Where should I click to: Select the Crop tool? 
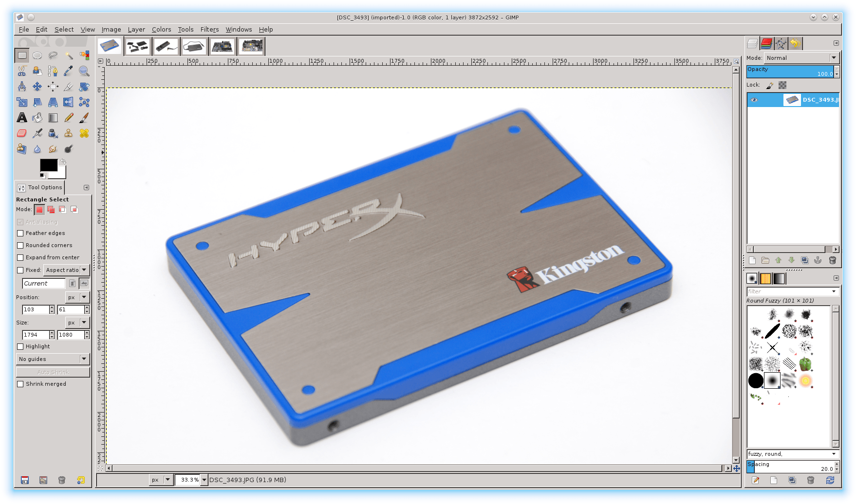pos(69,87)
